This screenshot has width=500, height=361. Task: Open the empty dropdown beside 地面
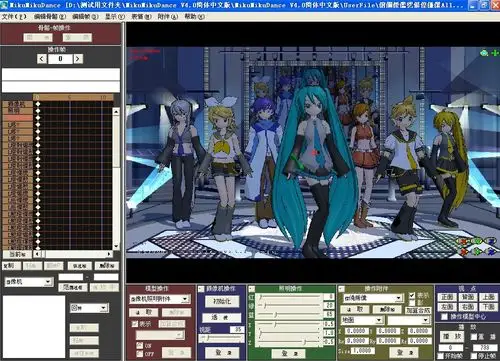pyautogui.click(x=408, y=320)
